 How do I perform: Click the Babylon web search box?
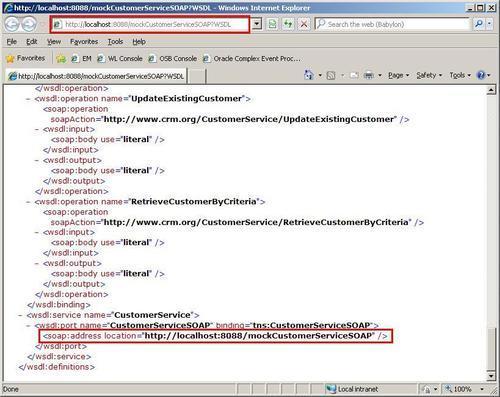pyautogui.click(x=392, y=24)
